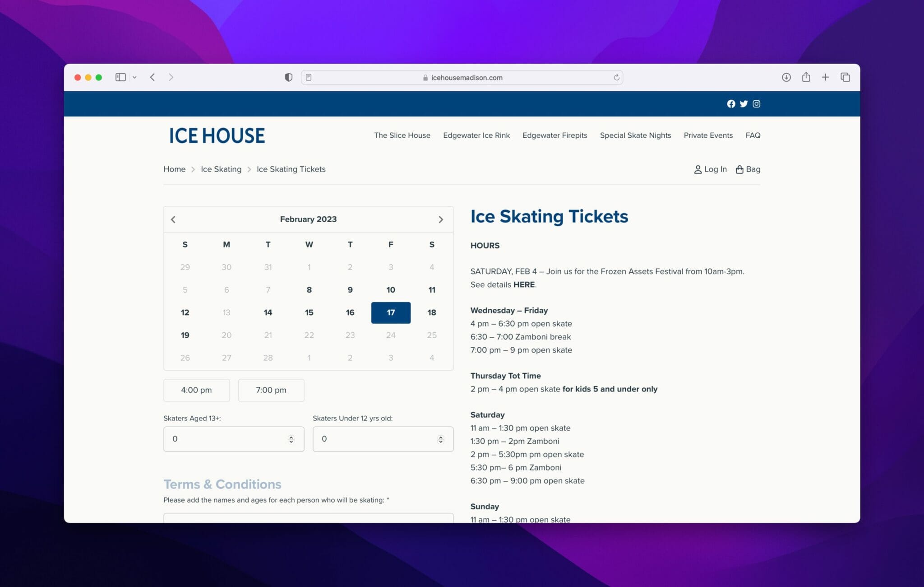Select February 19 on calendar
The width and height of the screenshot is (924, 587).
click(185, 335)
